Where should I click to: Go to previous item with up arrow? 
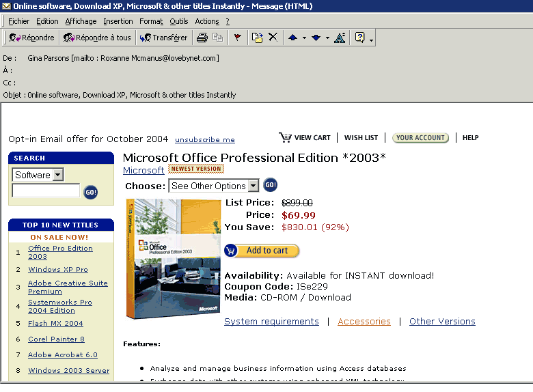coord(292,38)
